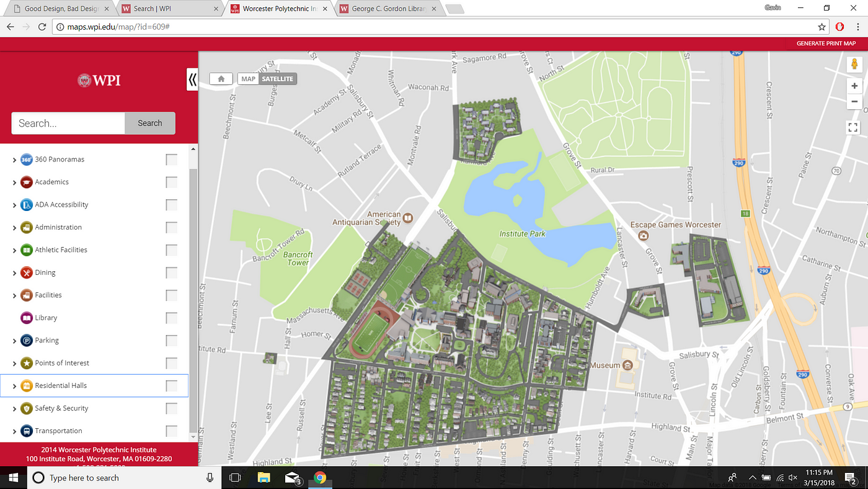Expand the Dining category
The width and height of the screenshot is (868, 489).
tap(14, 273)
